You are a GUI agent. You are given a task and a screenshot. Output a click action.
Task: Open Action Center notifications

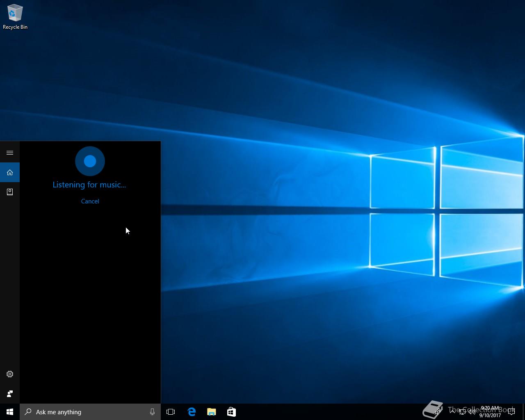point(511,412)
